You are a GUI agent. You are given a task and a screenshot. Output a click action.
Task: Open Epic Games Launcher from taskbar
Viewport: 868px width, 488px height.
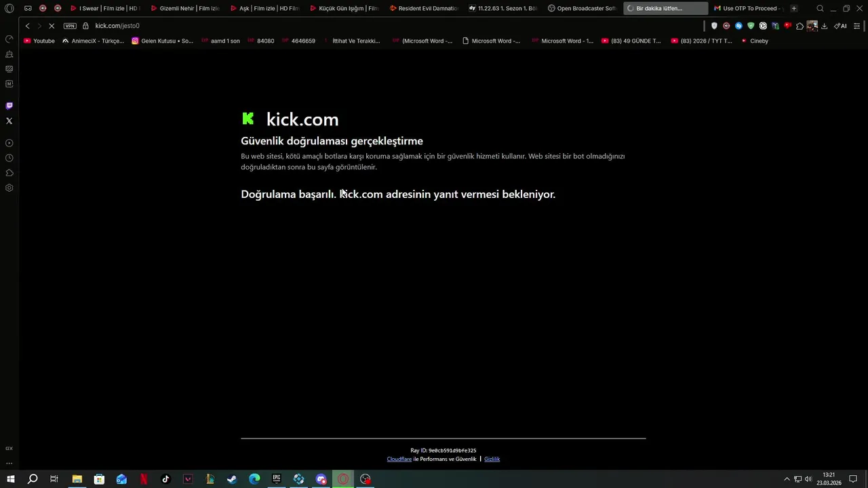pos(277,479)
